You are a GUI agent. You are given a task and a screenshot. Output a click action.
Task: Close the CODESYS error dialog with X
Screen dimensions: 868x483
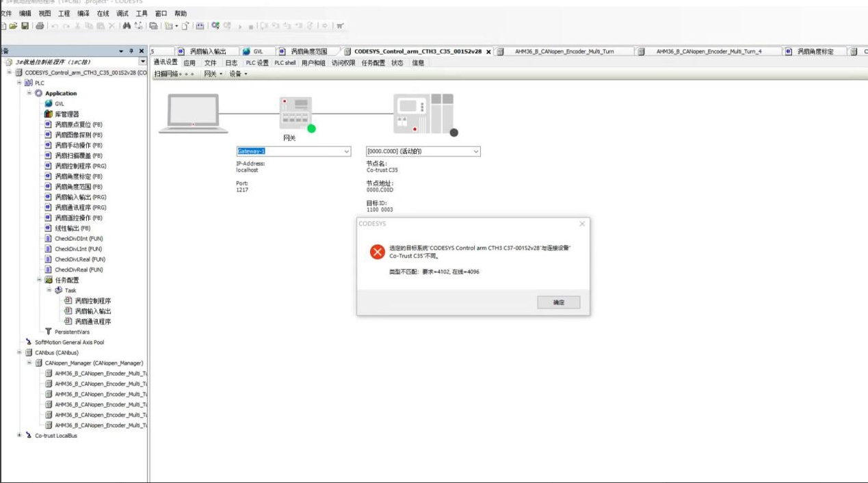tap(582, 224)
